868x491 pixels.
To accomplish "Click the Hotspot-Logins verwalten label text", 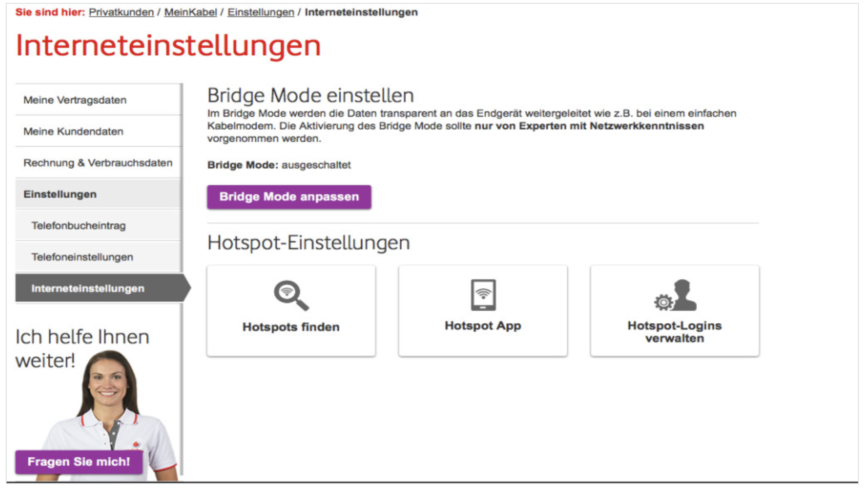I will tap(674, 332).
